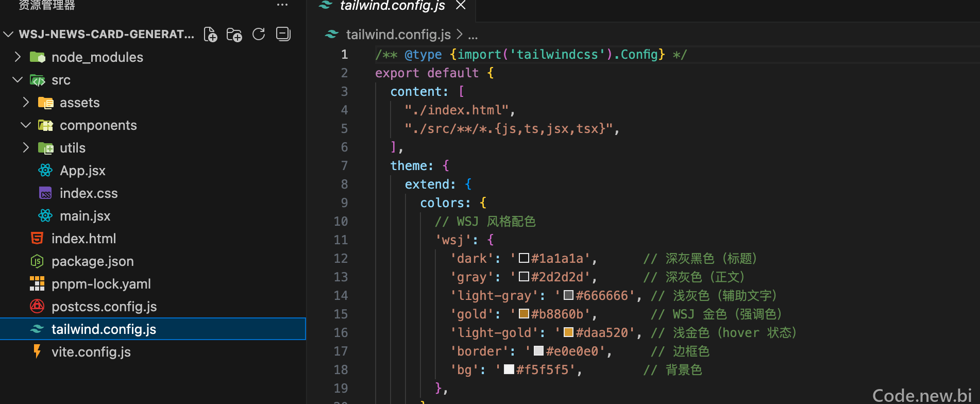
Task: Click the YAML icon beside pnpm-lock.yaml
Action: pyautogui.click(x=37, y=283)
